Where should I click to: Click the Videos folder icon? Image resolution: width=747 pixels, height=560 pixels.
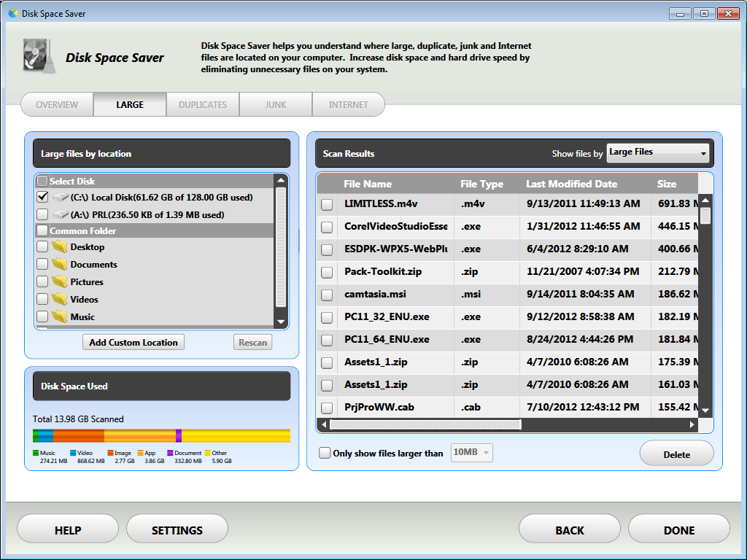point(59,300)
